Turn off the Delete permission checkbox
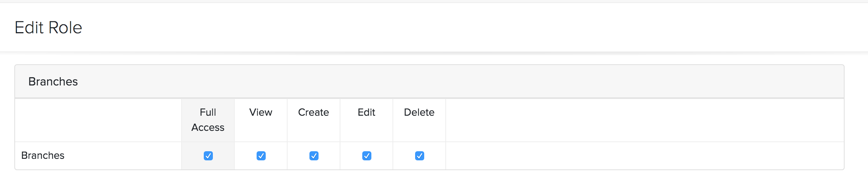868x180 pixels. [x=419, y=156]
